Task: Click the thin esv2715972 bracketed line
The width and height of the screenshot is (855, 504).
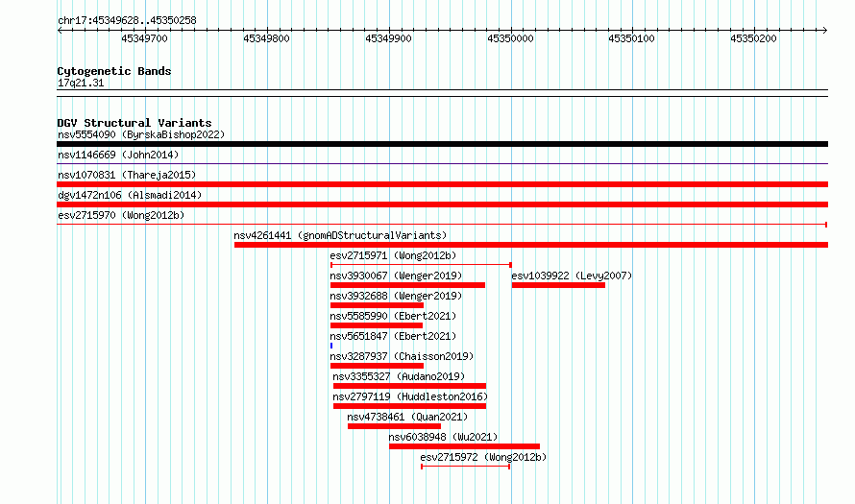Action: (466, 467)
